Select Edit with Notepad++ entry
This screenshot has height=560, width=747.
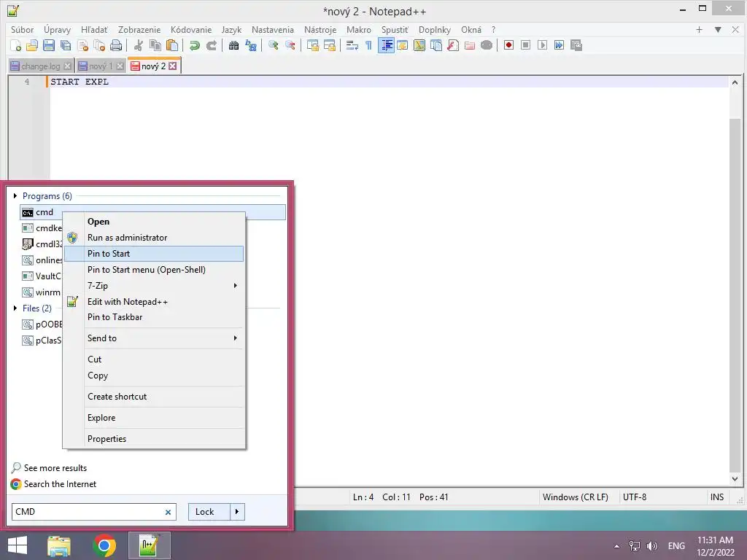[154, 301]
